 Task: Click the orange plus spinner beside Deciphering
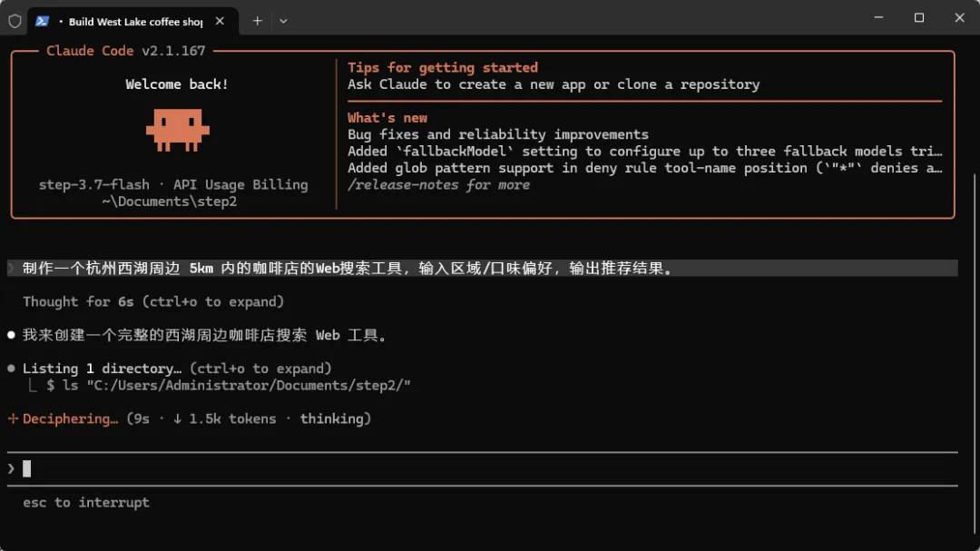click(x=13, y=419)
